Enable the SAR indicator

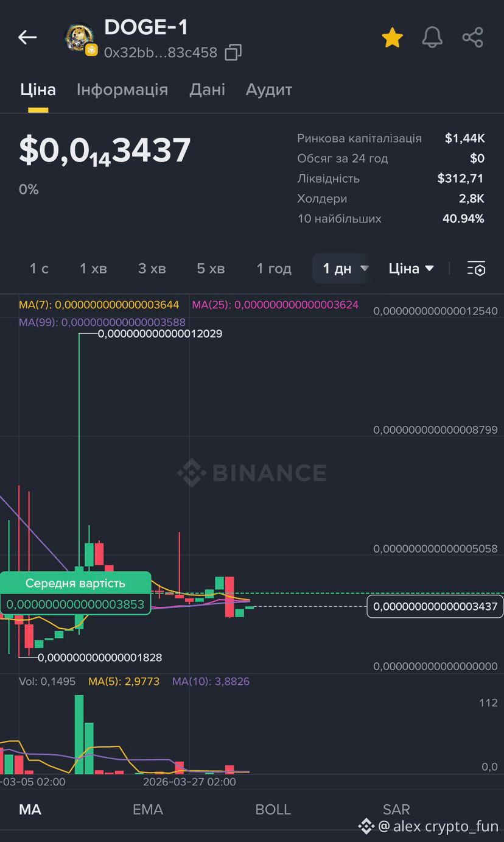(x=396, y=810)
